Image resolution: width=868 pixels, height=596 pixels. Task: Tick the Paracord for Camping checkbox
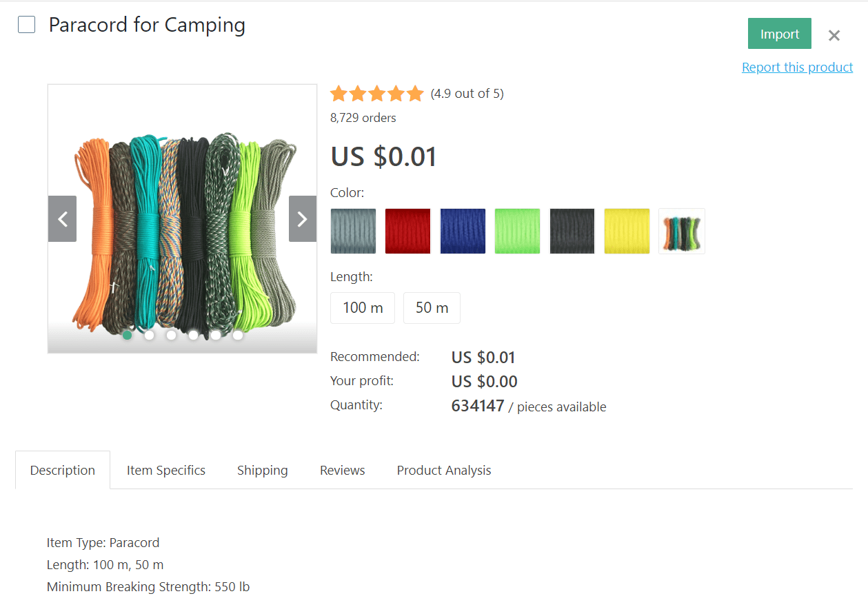[x=27, y=25]
